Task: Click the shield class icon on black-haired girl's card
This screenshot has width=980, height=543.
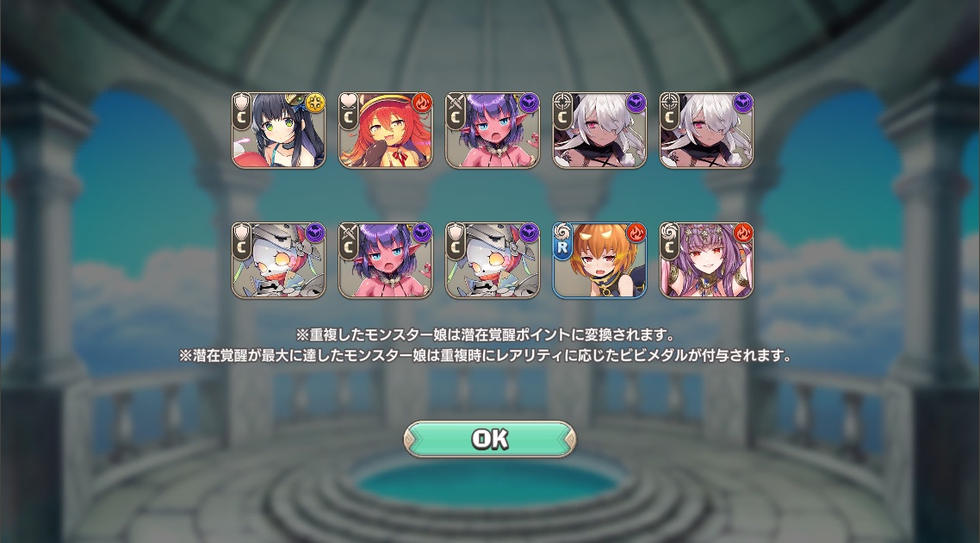Action: pyautogui.click(x=241, y=102)
